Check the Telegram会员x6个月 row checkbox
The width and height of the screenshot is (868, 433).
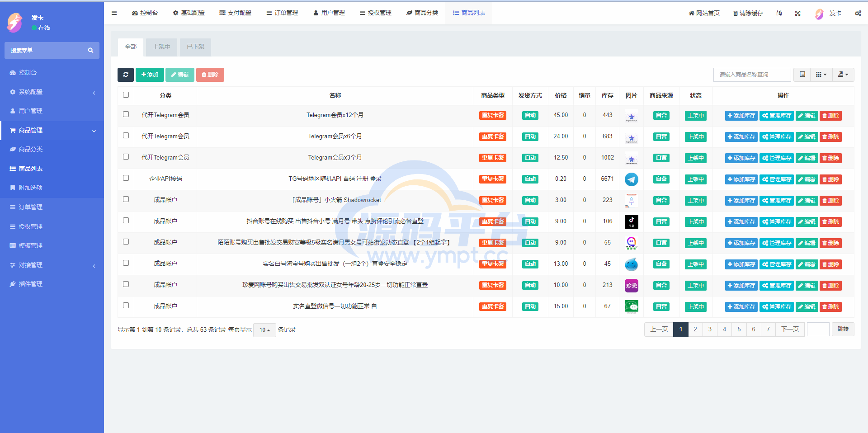126,136
